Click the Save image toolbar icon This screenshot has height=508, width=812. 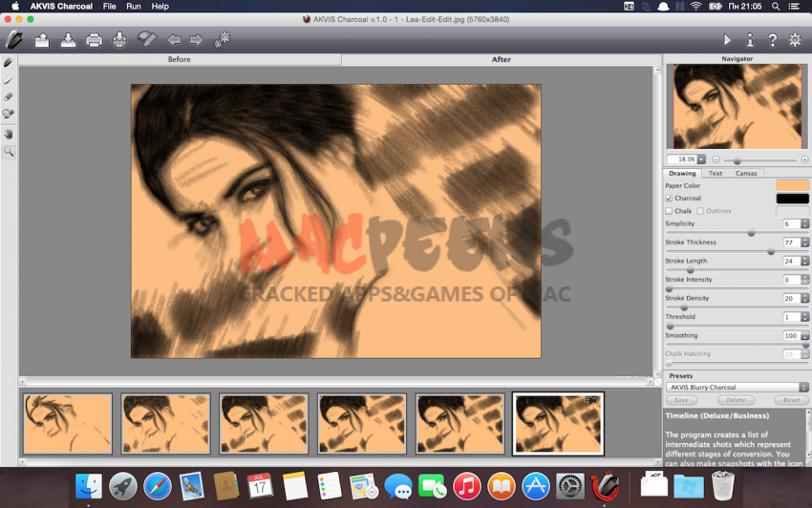[x=68, y=40]
